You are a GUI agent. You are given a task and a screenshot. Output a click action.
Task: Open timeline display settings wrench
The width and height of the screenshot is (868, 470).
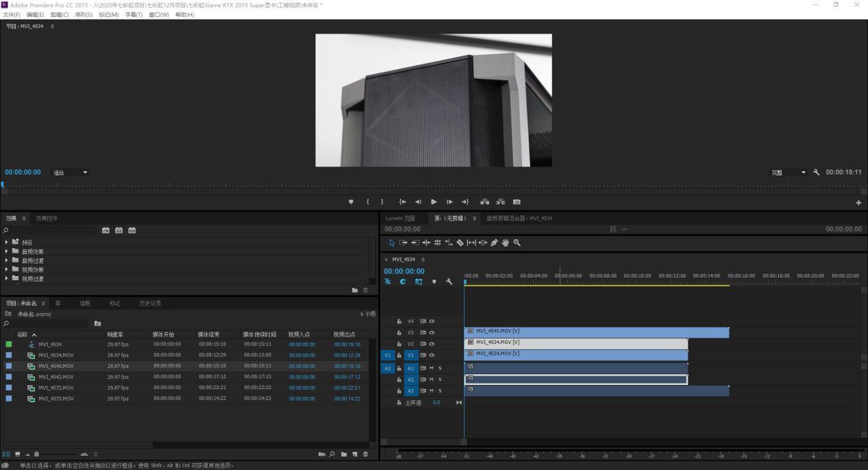click(x=449, y=282)
